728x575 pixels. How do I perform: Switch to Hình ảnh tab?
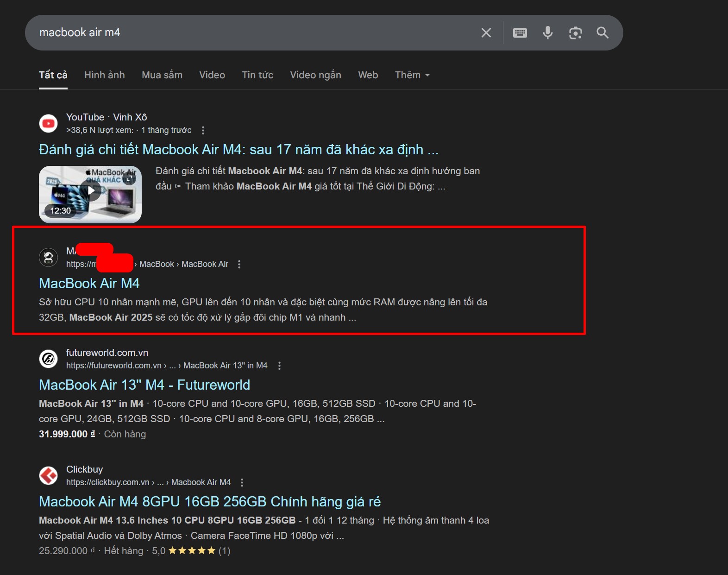click(105, 75)
